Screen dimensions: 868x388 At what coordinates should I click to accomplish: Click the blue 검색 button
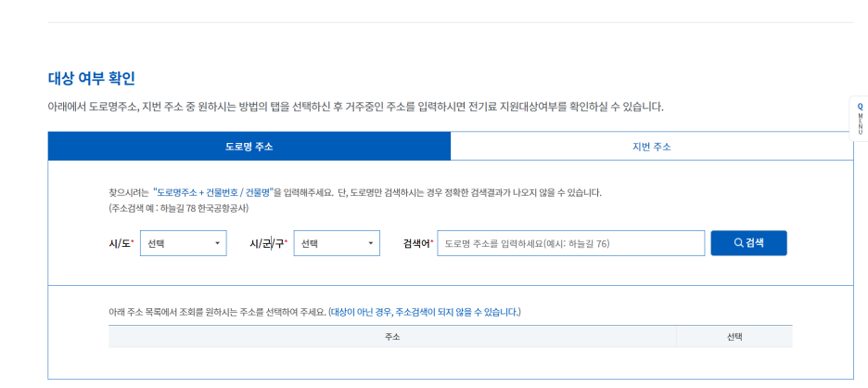(x=748, y=243)
